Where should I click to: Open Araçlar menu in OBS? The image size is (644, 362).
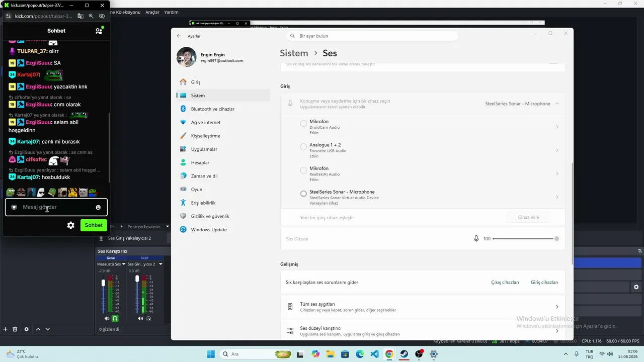(x=152, y=12)
